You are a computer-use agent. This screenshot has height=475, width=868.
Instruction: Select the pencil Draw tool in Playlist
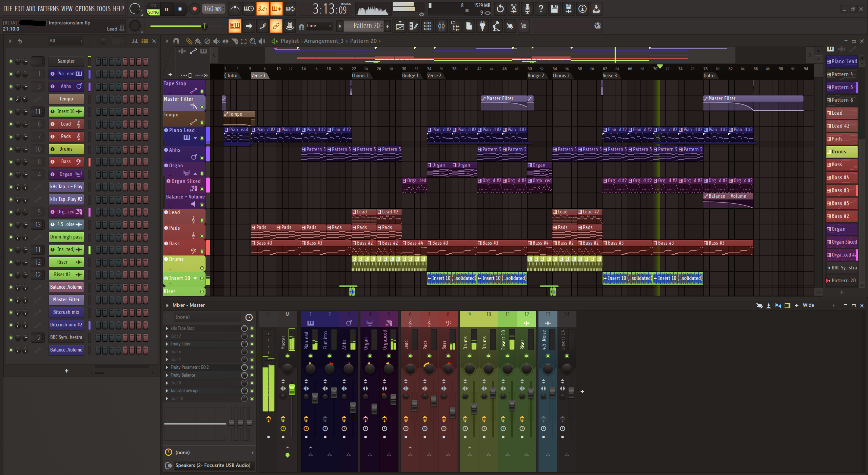click(x=189, y=41)
